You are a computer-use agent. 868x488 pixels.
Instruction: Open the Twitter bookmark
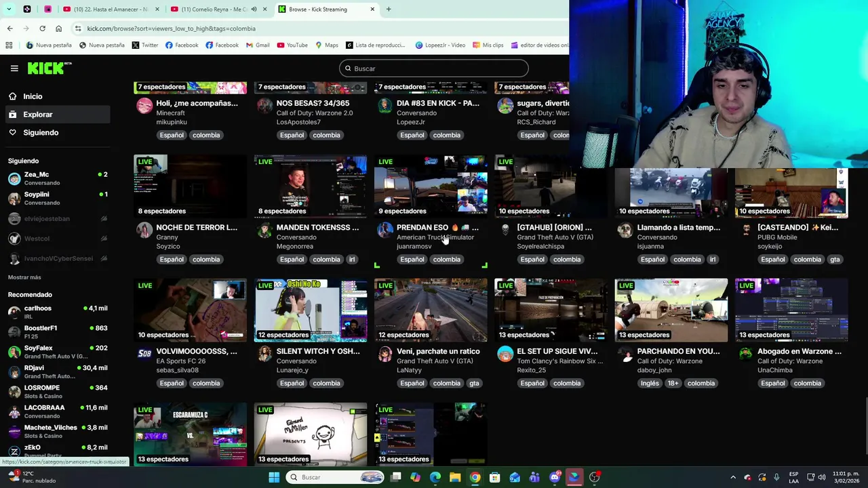[x=145, y=45]
